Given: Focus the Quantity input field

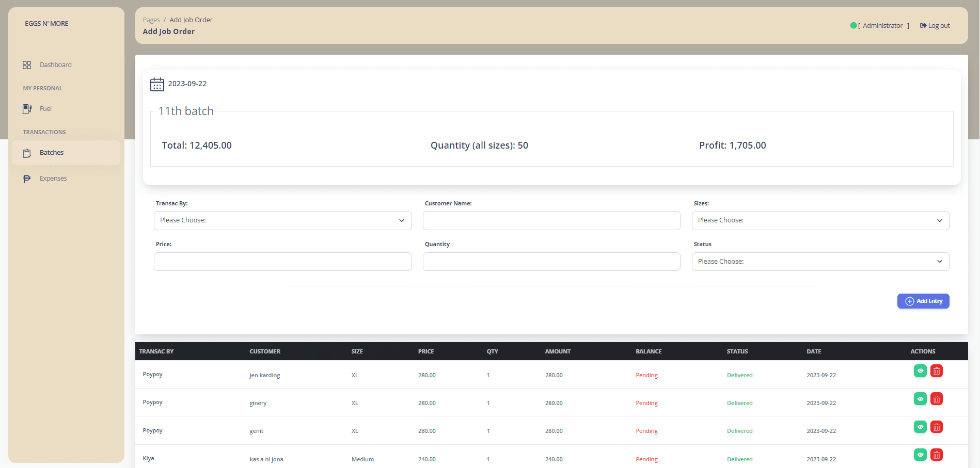Looking at the screenshot, I should (551, 262).
